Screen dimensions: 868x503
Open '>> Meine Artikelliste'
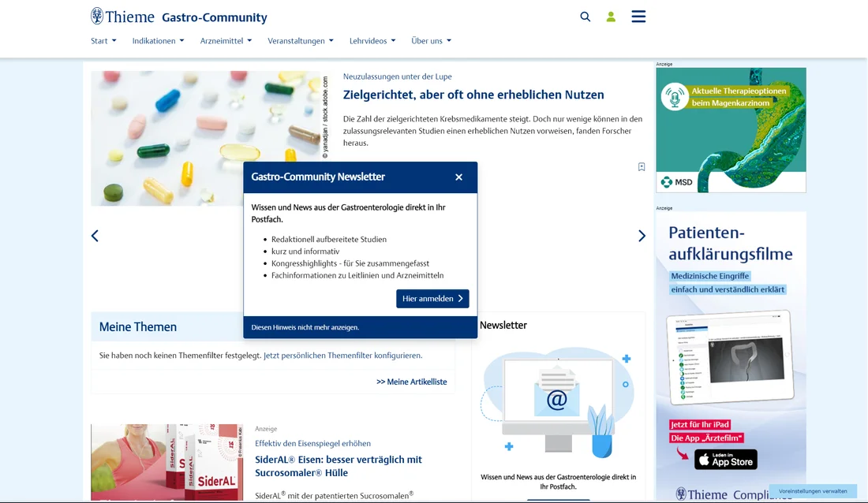coord(411,381)
